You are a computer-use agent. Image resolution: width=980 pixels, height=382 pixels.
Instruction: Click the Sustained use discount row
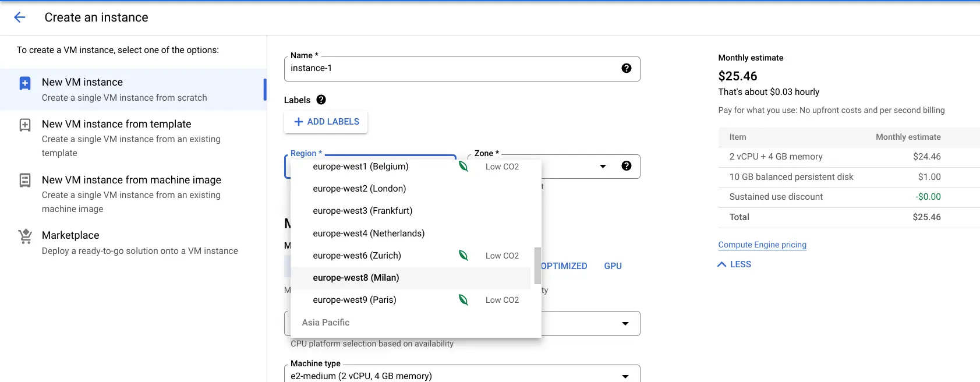point(849,197)
